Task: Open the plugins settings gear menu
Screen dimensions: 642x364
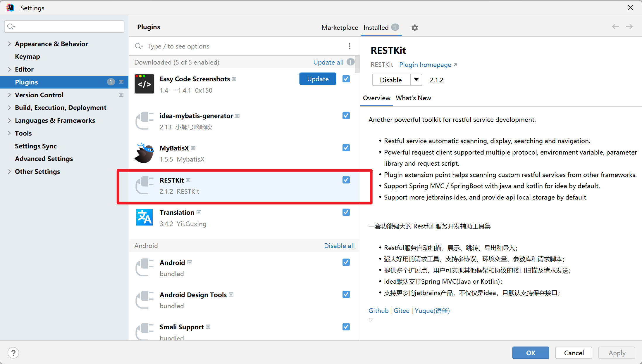Action: (x=414, y=28)
